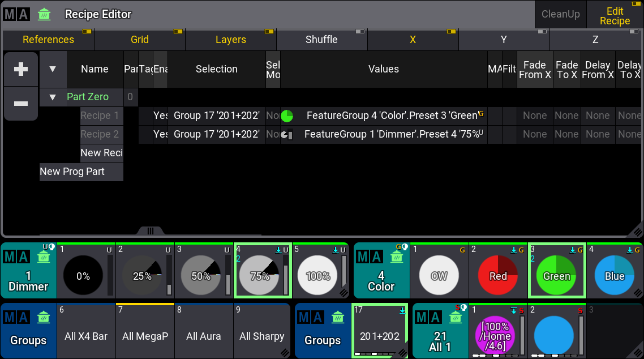Select the 25% dimmer preset icon

[142, 276]
